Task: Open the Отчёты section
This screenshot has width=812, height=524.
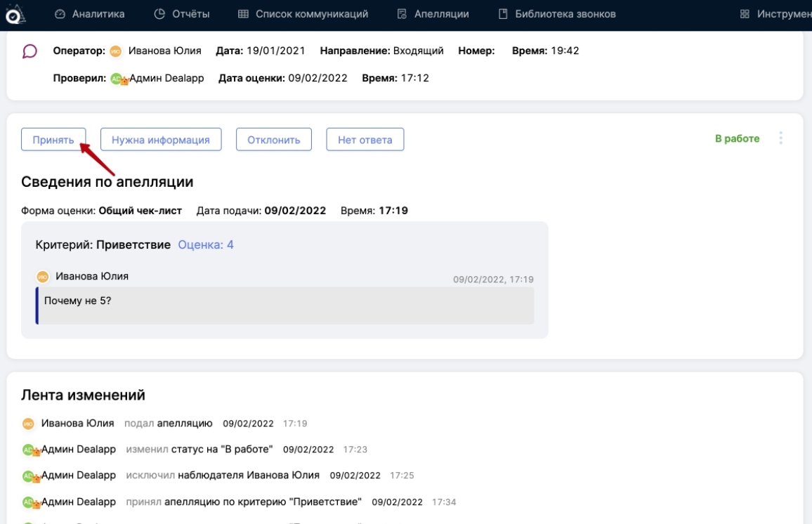Action: click(x=182, y=14)
